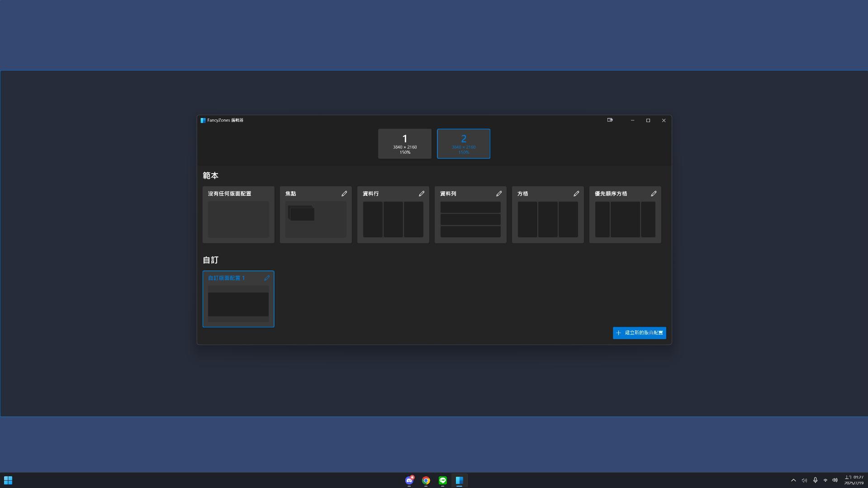Open LINE app from the taskbar

pos(443,480)
